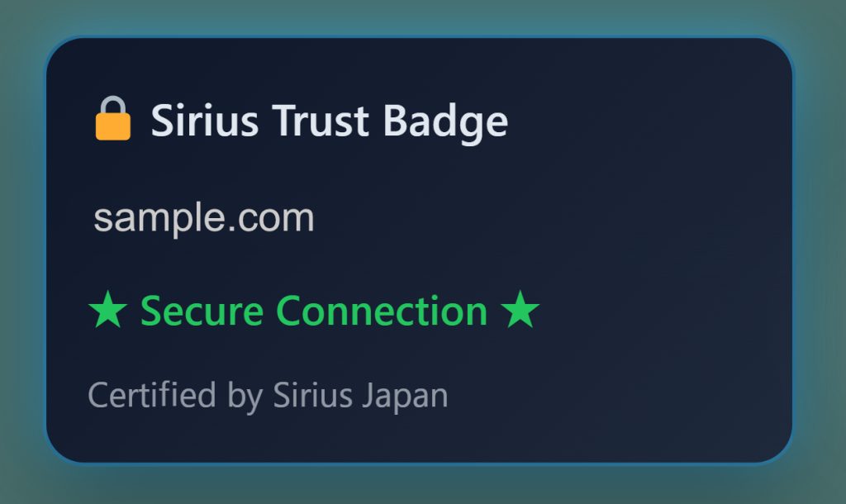Image resolution: width=846 pixels, height=504 pixels.
Task: Select the word Trust in the heading
Action: [x=320, y=120]
